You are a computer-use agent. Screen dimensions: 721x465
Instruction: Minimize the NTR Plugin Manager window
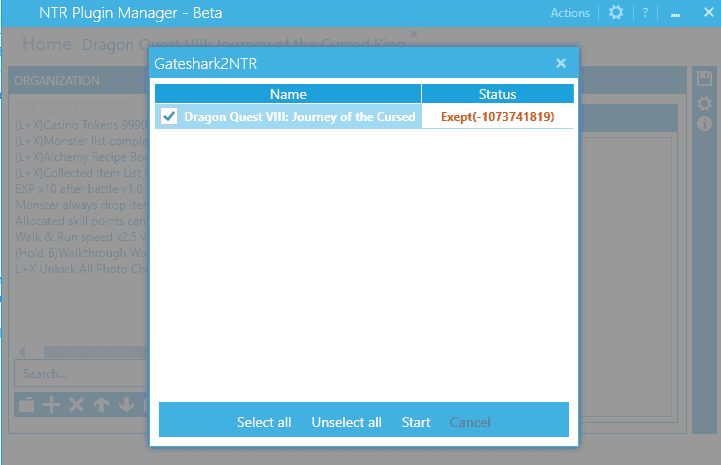[x=675, y=15]
